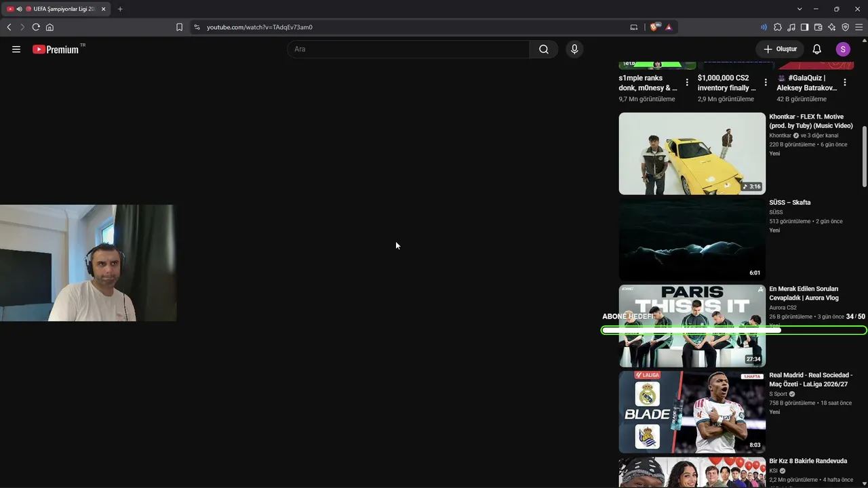Open options for s1mple ranks video

[x=687, y=83]
